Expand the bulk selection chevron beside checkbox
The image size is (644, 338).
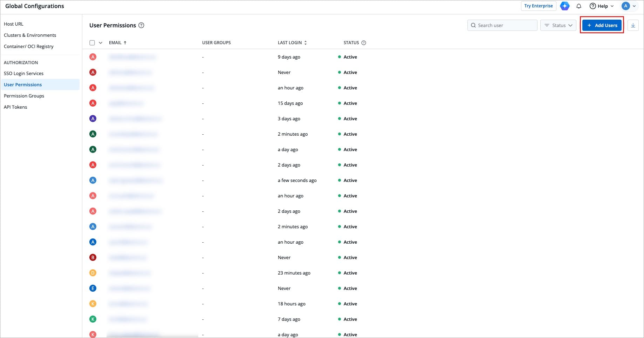click(x=101, y=43)
